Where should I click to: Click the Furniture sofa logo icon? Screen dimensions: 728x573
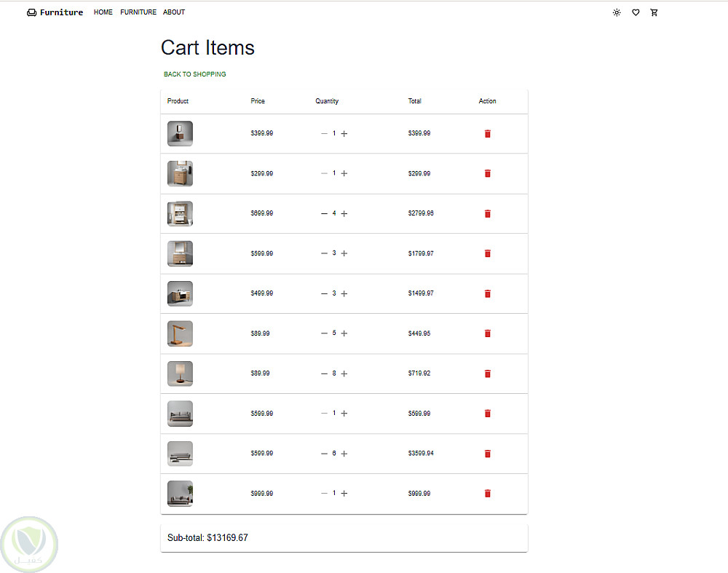(x=31, y=12)
